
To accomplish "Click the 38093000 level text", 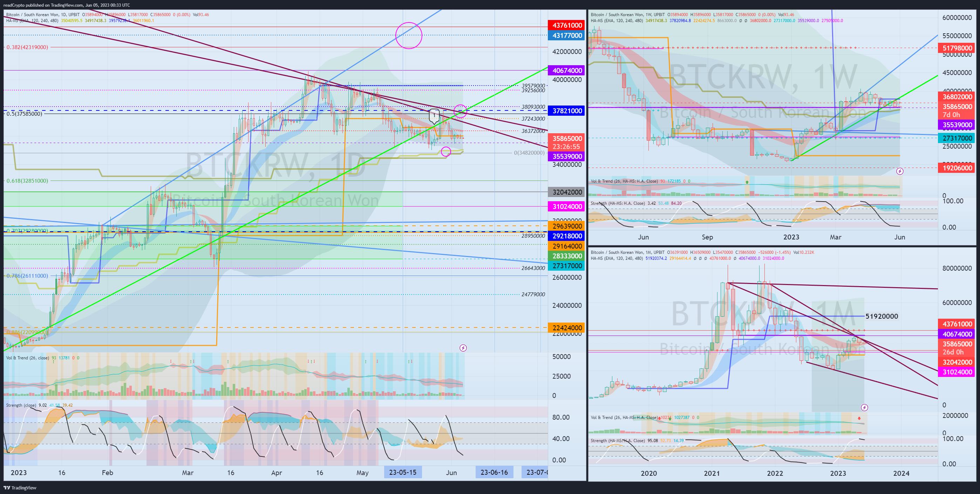I will (x=533, y=107).
